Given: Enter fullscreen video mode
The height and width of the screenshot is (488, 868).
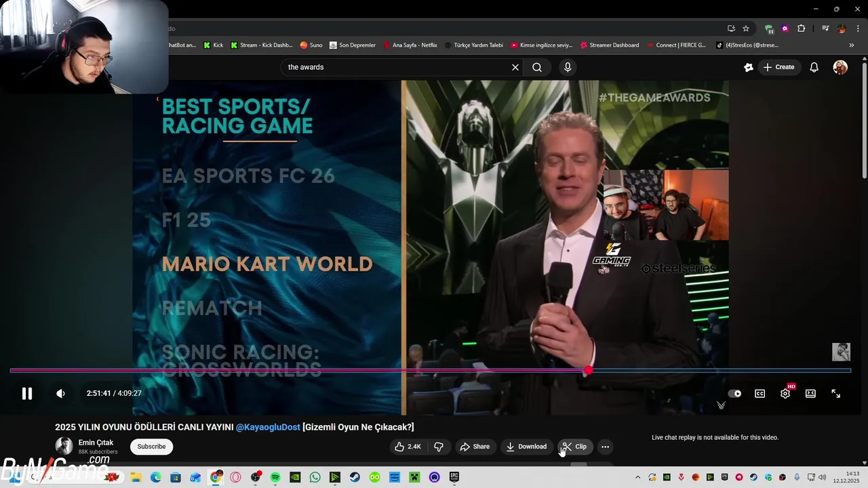Looking at the screenshot, I should [x=836, y=393].
